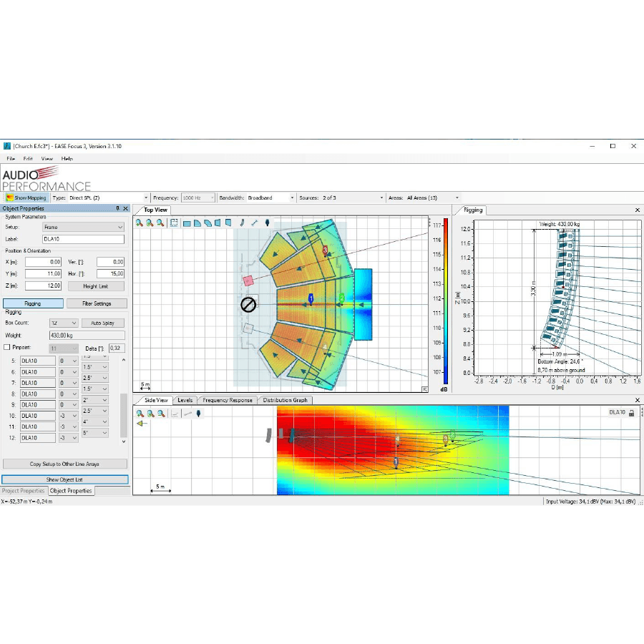Click the dashed-rectangle zoom-to-fit icon in Top View
This screenshot has height=644, width=644.
point(174,223)
